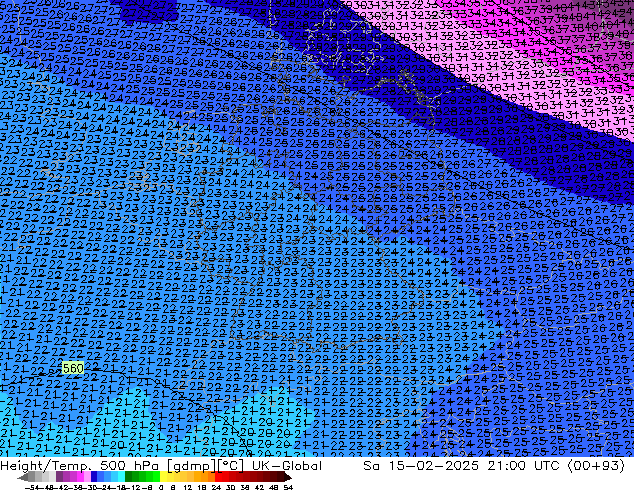Click the 'Sa 15-02-2025' forecast date text
Viewport: 634px width, 490px height.
click(x=421, y=466)
